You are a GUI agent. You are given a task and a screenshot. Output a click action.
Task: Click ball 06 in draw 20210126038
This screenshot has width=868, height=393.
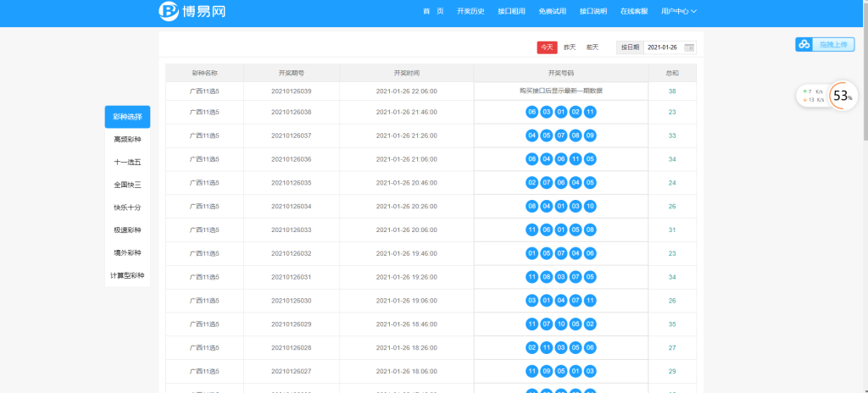click(532, 112)
